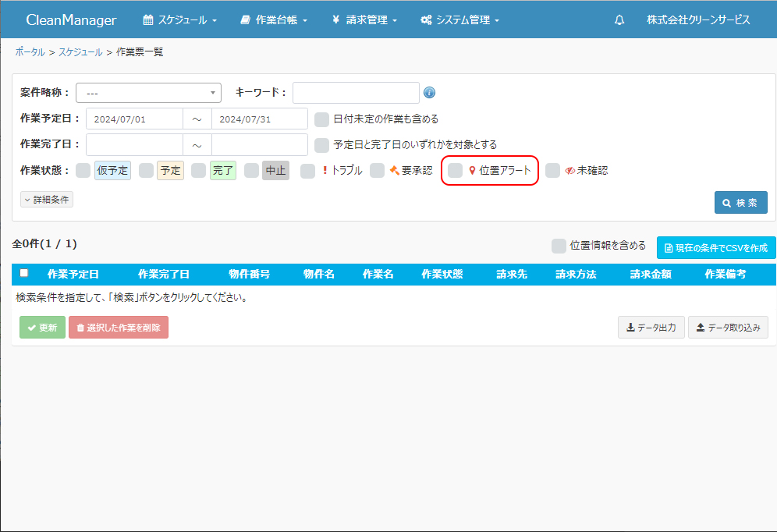Click the unconfirmed eye-slash icon
The image size is (777, 532).
coord(569,171)
